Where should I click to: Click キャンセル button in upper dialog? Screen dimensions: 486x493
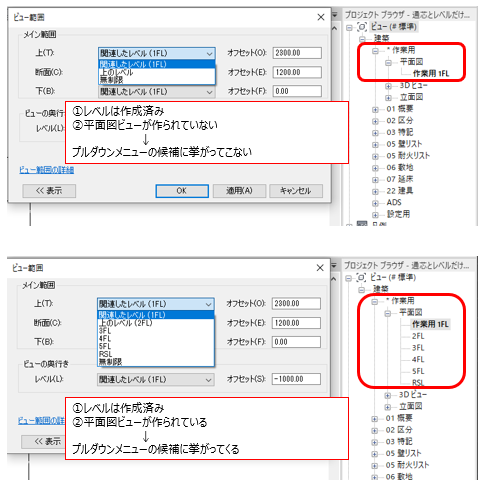(296, 191)
